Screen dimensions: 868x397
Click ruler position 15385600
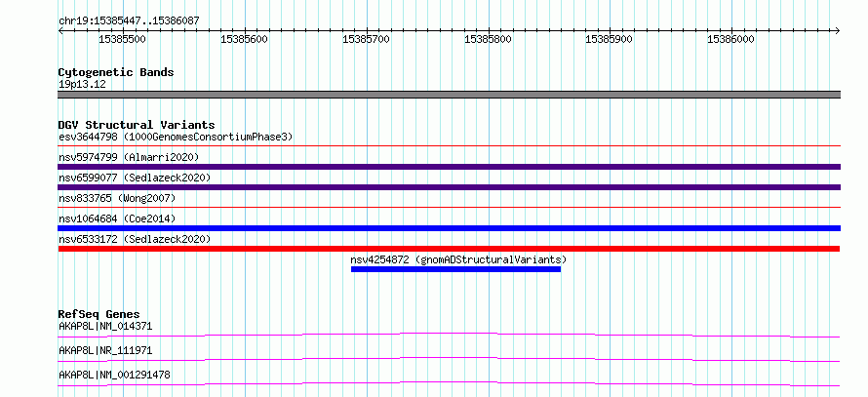pyautogui.click(x=244, y=39)
